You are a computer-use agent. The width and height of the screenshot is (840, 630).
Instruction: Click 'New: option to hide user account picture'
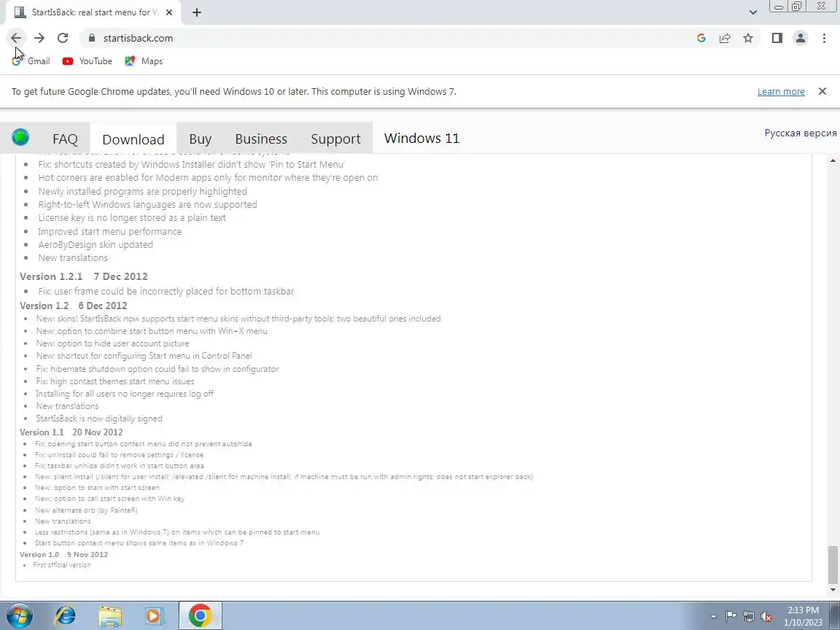pos(112,343)
